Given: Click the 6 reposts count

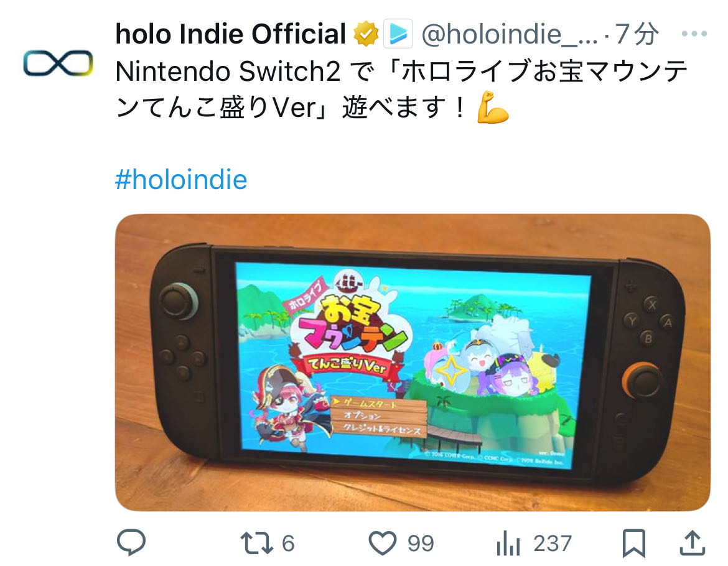Looking at the screenshot, I should [288, 543].
